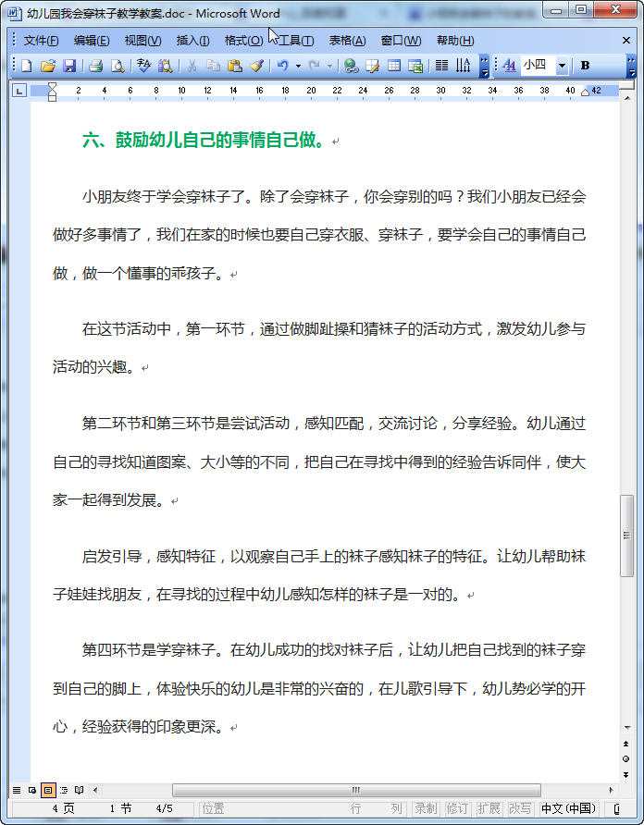This screenshot has width=644, height=825.
Task: Save the document with the floppy disk icon
Action: tap(69, 66)
